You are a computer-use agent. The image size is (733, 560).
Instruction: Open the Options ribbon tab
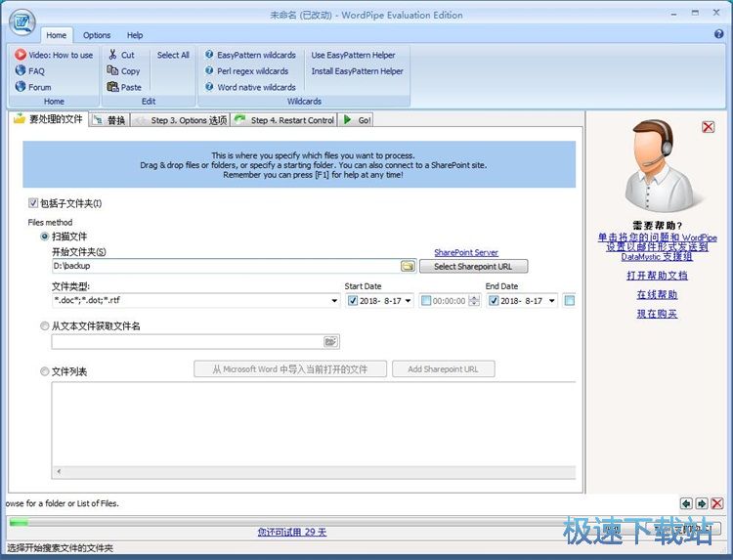coord(97,35)
